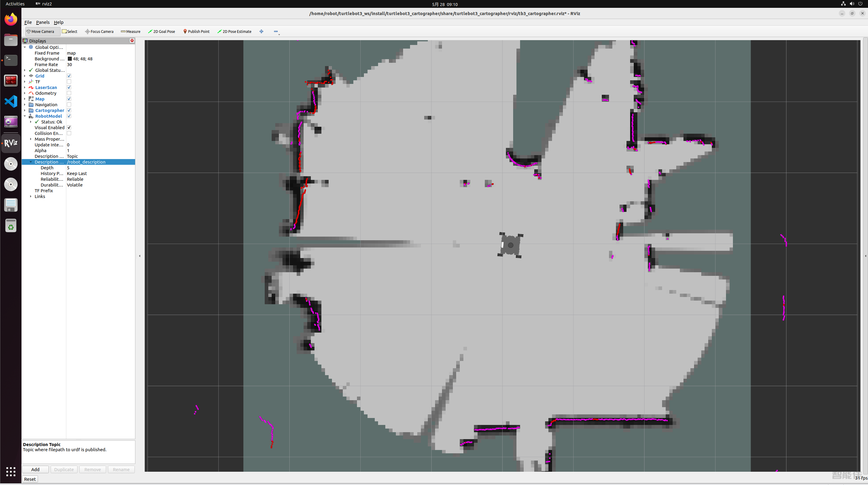Open Visual Studio Code from the dock
This screenshot has height=485, width=868.
point(11,101)
